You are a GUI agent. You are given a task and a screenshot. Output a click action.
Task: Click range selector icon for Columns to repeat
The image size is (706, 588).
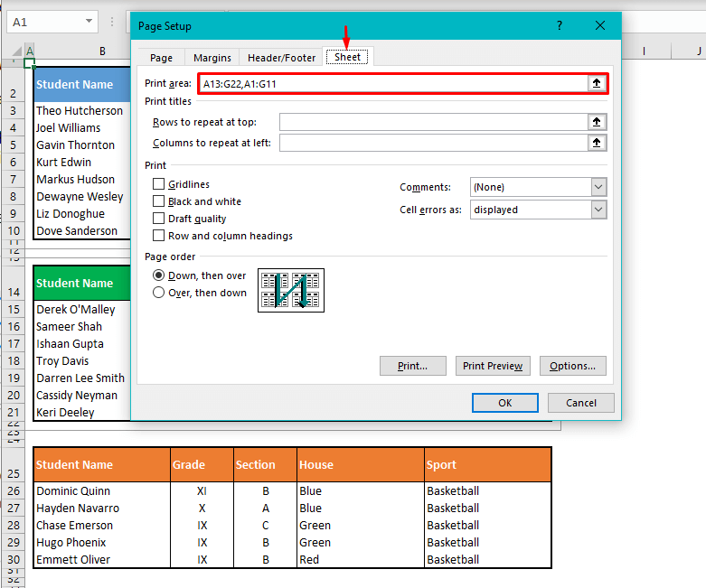point(597,143)
